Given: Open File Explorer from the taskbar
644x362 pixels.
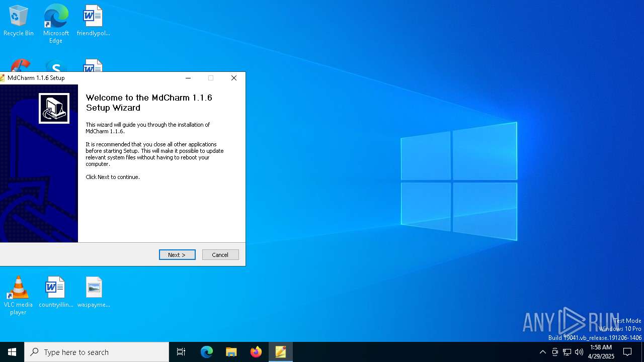Looking at the screenshot, I should pyautogui.click(x=231, y=352).
